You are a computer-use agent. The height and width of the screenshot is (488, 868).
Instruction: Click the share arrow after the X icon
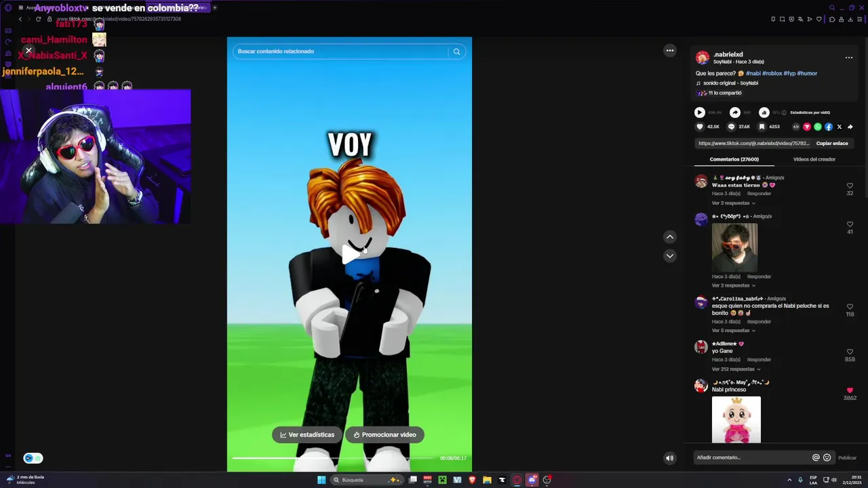click(850, 127)
